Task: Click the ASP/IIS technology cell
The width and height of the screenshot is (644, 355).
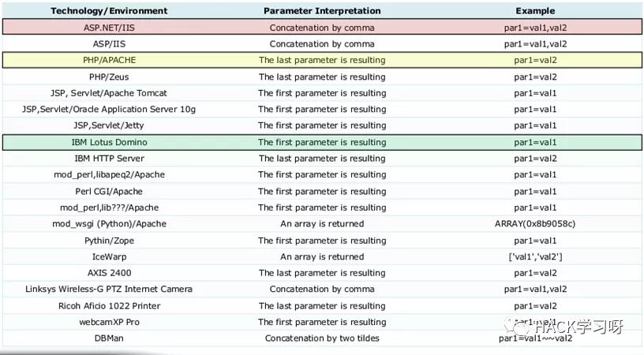Action: pos(109,44)
